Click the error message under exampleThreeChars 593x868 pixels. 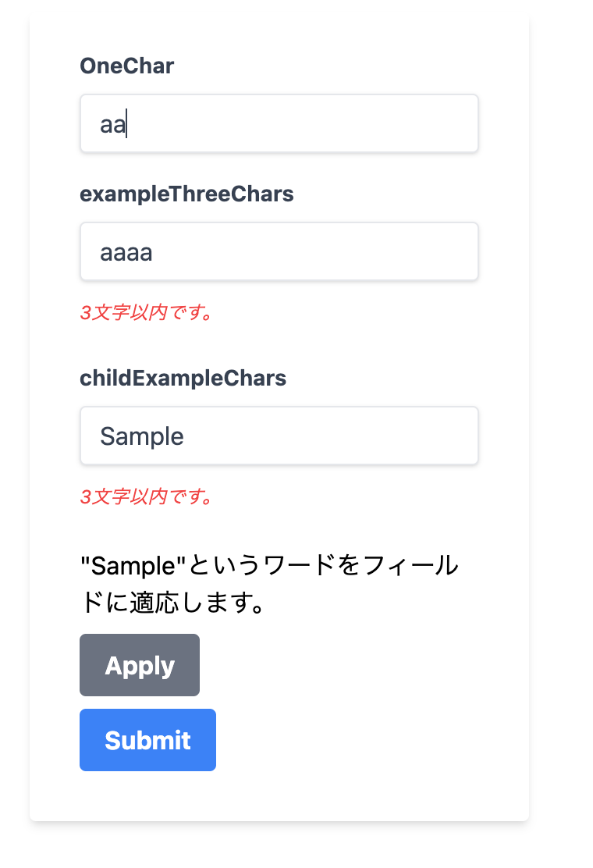point(146,313)
